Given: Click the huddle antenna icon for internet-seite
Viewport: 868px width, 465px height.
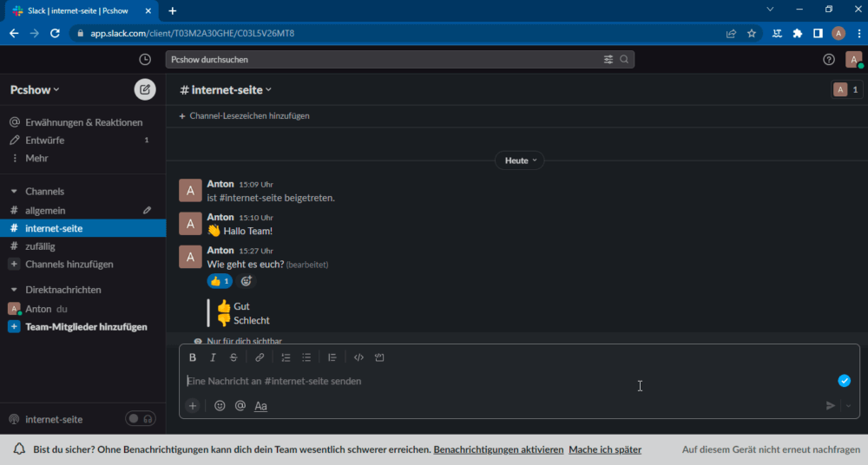Looking at the screenshot, I should [14, 419].
